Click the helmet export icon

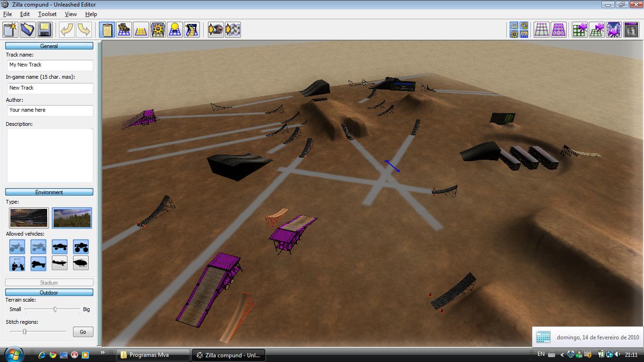(216, 30)
